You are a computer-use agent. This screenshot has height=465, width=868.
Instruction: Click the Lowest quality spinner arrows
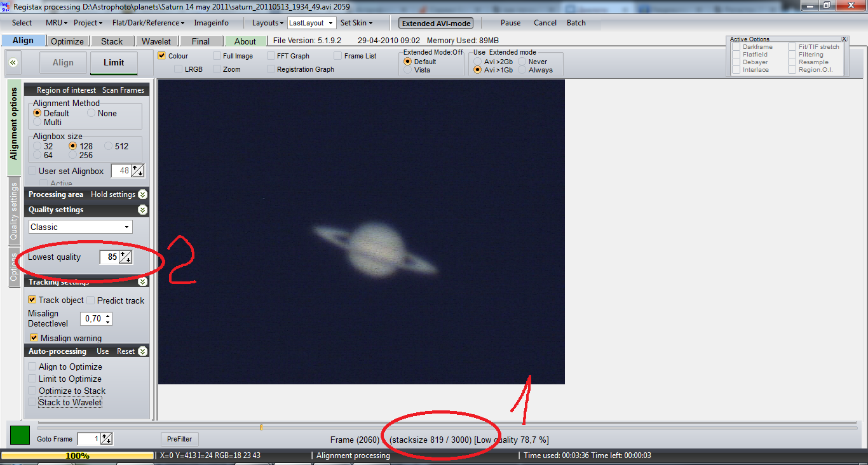coord(126,257)
